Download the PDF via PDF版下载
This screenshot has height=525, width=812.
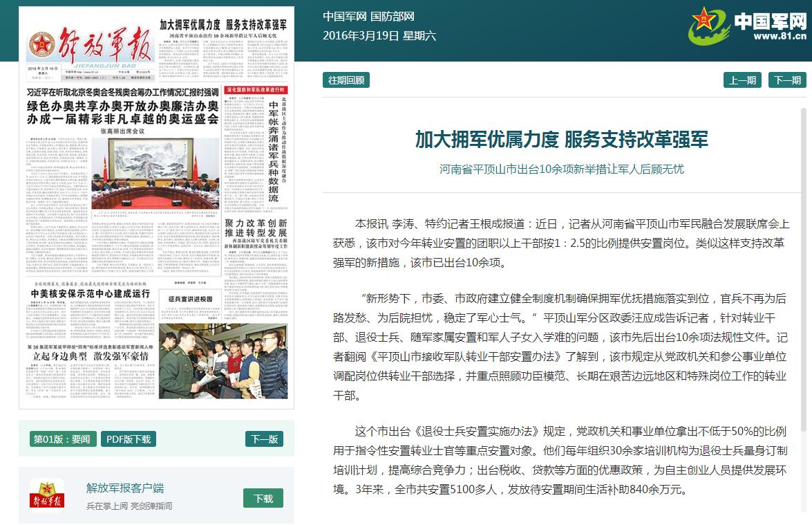[129, 439]
